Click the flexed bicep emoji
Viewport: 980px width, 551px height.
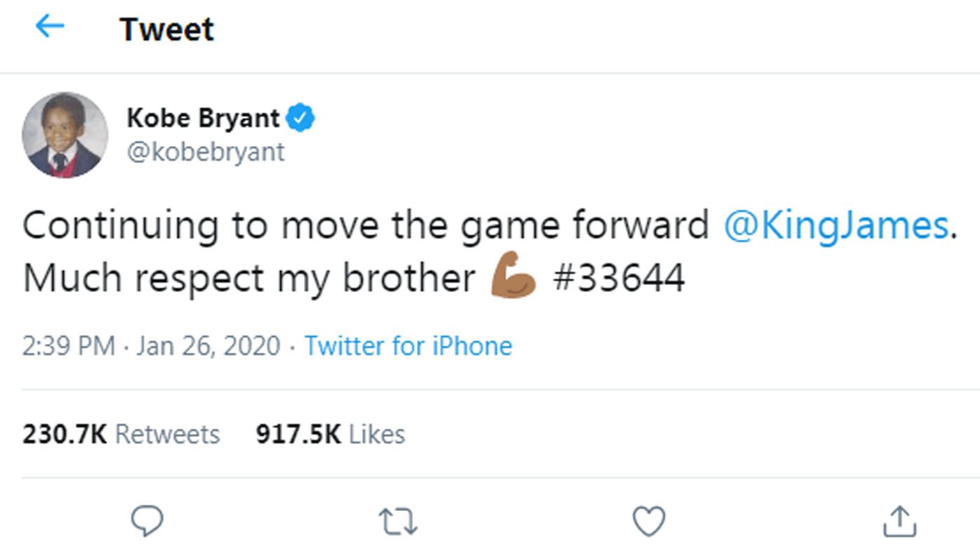(x=513, y=276)
